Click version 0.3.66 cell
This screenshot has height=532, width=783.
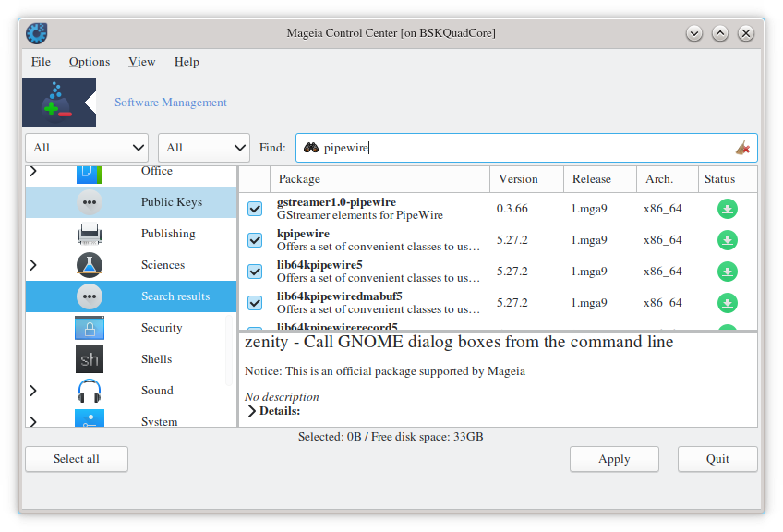(x=512, y=209)
